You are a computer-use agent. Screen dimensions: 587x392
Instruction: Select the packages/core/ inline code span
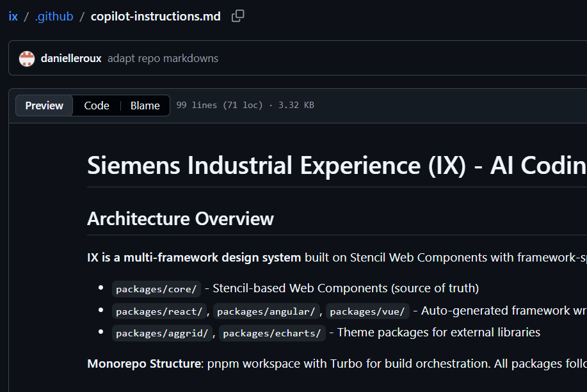pos(156,288)
